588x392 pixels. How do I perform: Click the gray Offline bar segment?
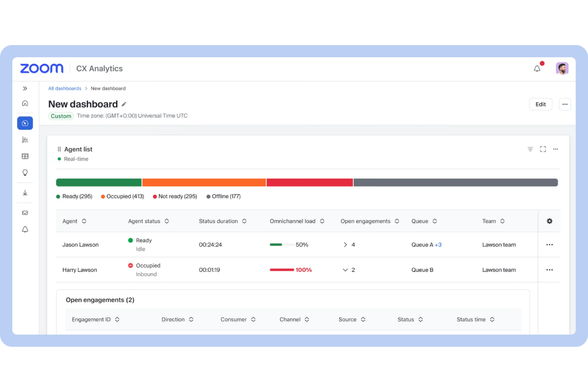pos(456,182)
